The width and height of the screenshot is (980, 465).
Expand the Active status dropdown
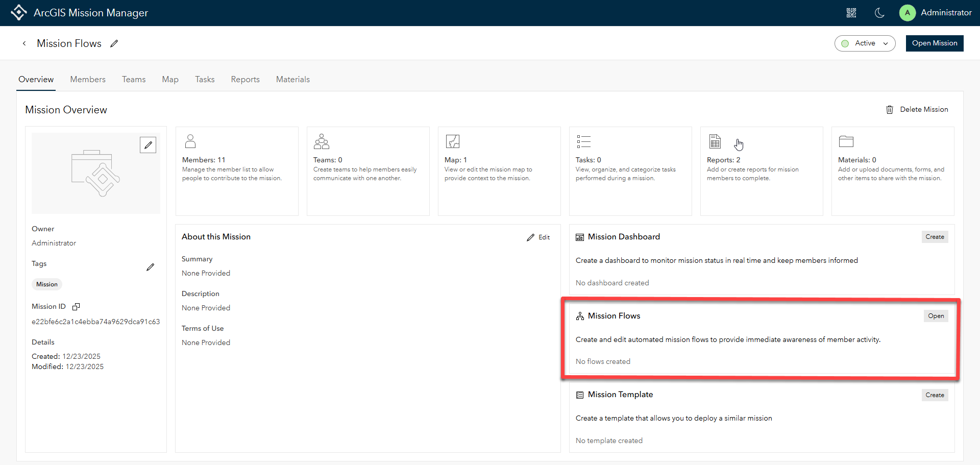click(865, 43)
